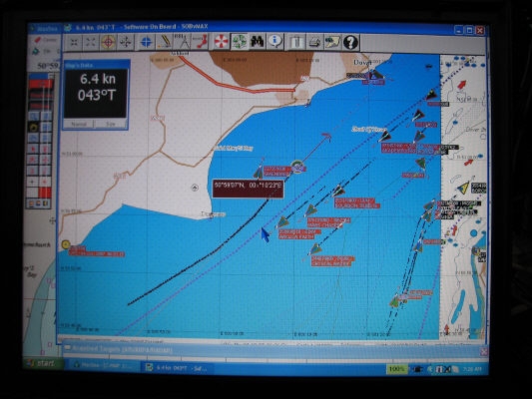Click the red route track toolbar icon

click(201, 42)
